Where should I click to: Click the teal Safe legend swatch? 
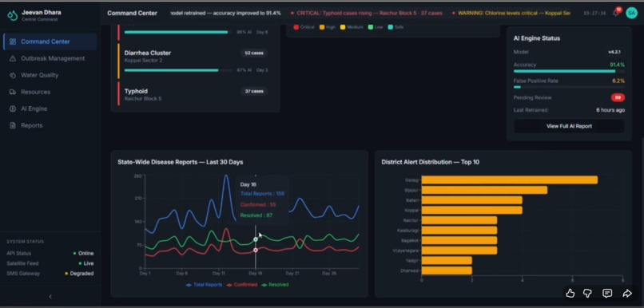tap(390, 27)
